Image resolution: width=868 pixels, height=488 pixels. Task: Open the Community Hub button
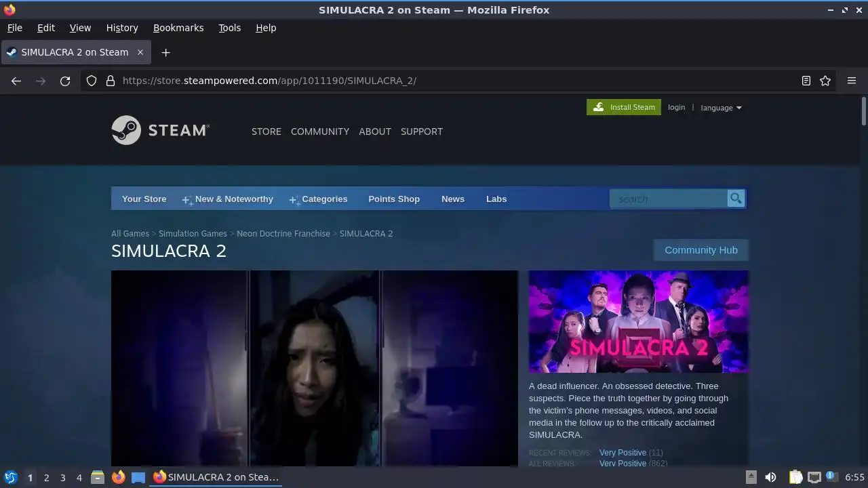[701, 250]
